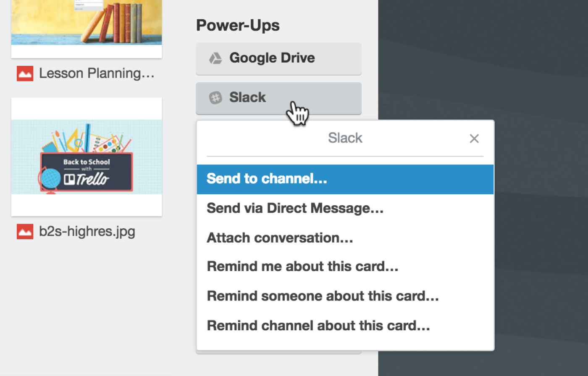The width and height of the screenshot is (588, 376).
Task: Click the Power-Ups section heading
Action: point(238,25)
